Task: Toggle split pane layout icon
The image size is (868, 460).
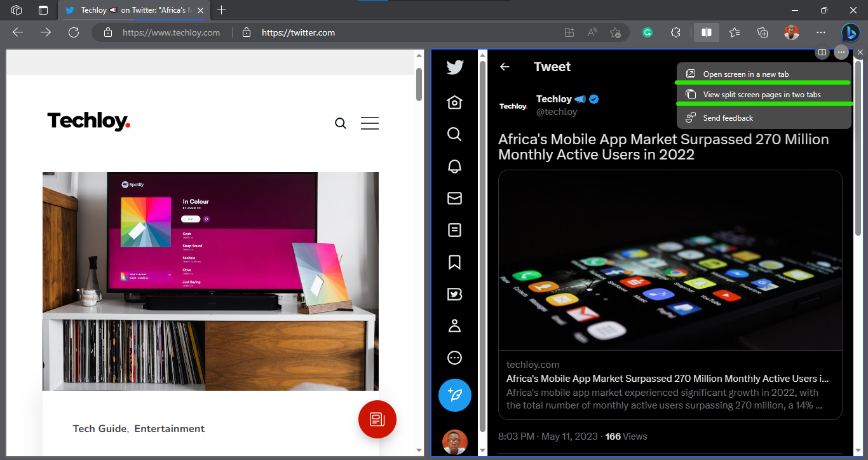Action: click(822, 52)
